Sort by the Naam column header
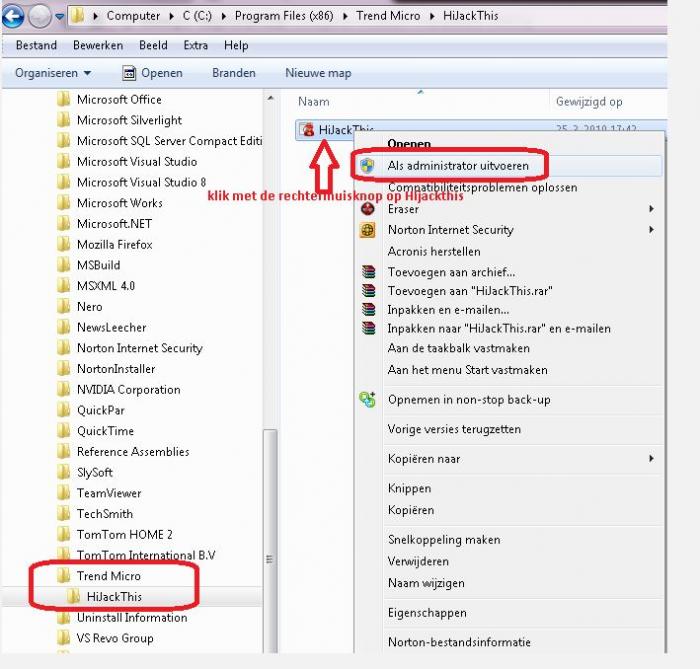The width and height of the screenshot is (700, 669). click(313, 102)
